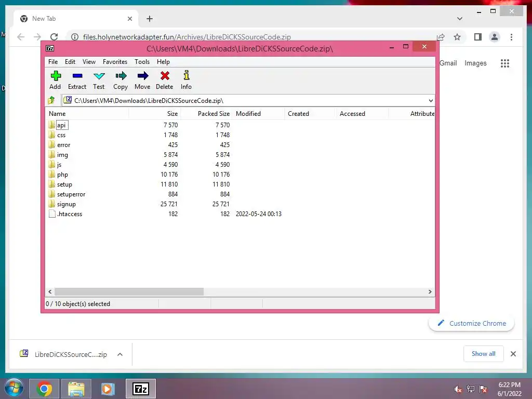The height and width of the screenshot is (399, 532).
Task: Open the 7-Zip Edit menu
Action: click(70, 62)
